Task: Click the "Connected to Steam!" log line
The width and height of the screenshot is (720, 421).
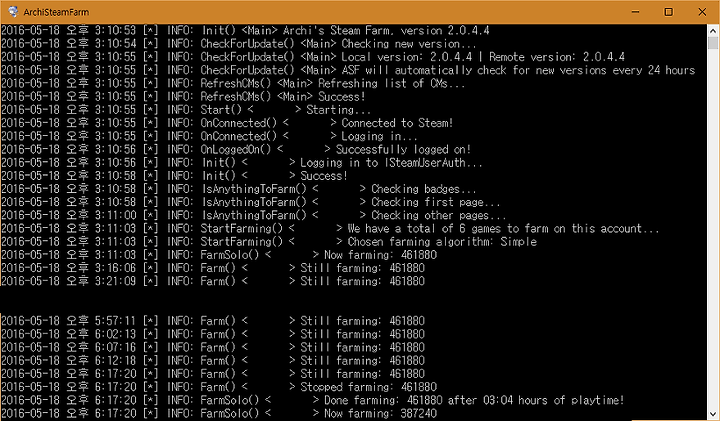Action: [227, 123]
